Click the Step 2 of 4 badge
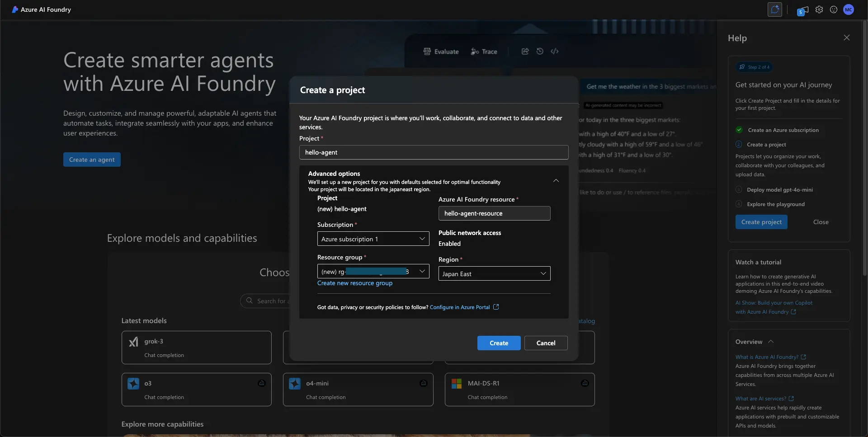Viewport: 868px width, 437px height. 754,67
